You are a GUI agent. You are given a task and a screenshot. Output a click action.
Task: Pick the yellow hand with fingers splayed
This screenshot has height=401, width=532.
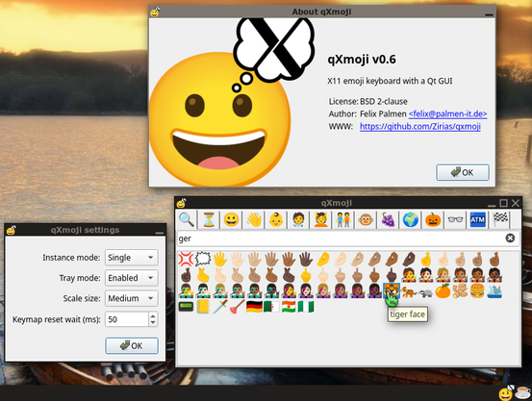click(220, 260)
